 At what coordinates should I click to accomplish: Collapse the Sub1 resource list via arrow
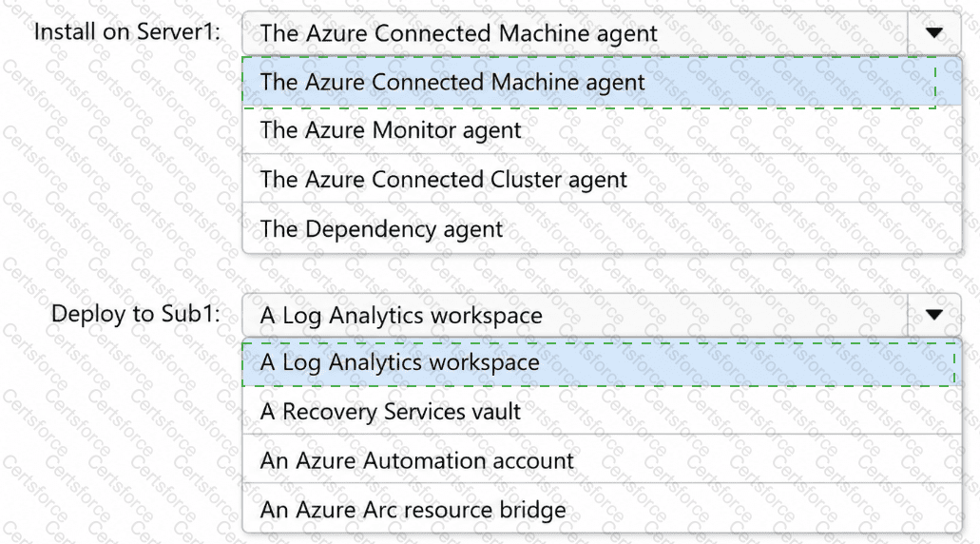pyautogui.click(x=933, y=315)
